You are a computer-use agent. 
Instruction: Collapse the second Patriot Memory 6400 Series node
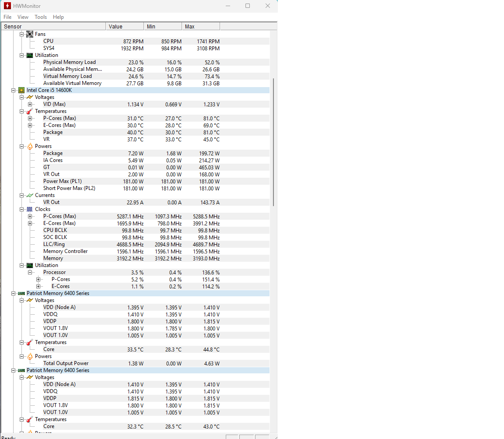[x=13, y=370]
